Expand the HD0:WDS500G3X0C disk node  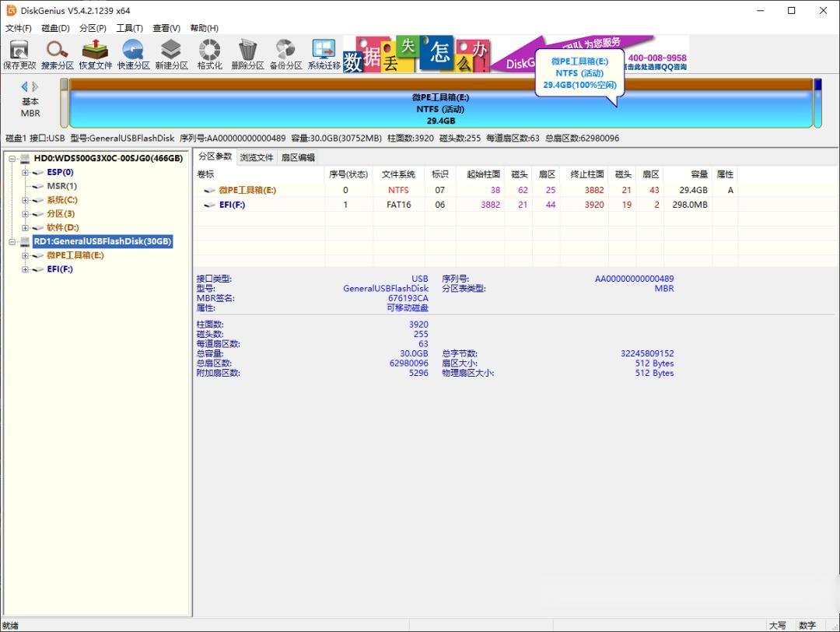13,158
